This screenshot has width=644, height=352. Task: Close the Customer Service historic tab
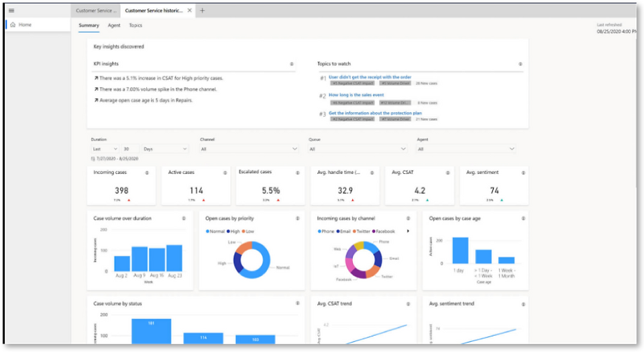[189, 11]
